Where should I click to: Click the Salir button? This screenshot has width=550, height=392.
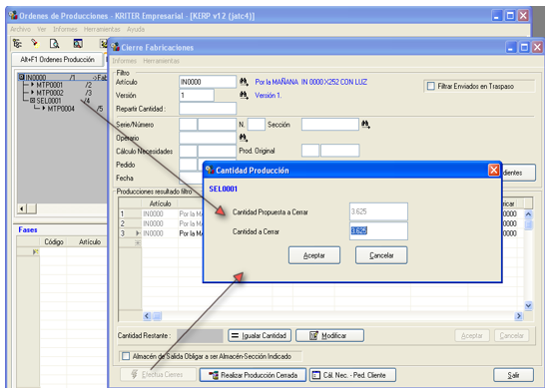513,375
